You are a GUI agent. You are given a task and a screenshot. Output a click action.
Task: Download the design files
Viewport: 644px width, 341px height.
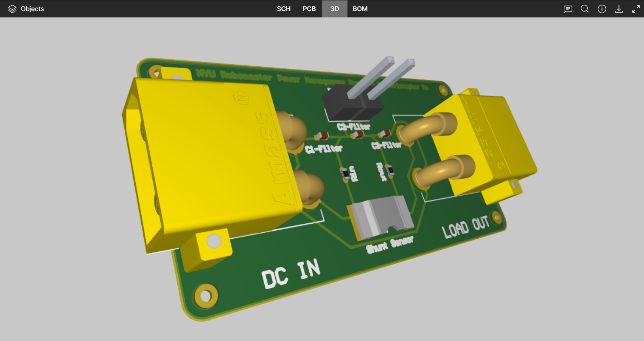pyautogui.click(x=619, y=8)
